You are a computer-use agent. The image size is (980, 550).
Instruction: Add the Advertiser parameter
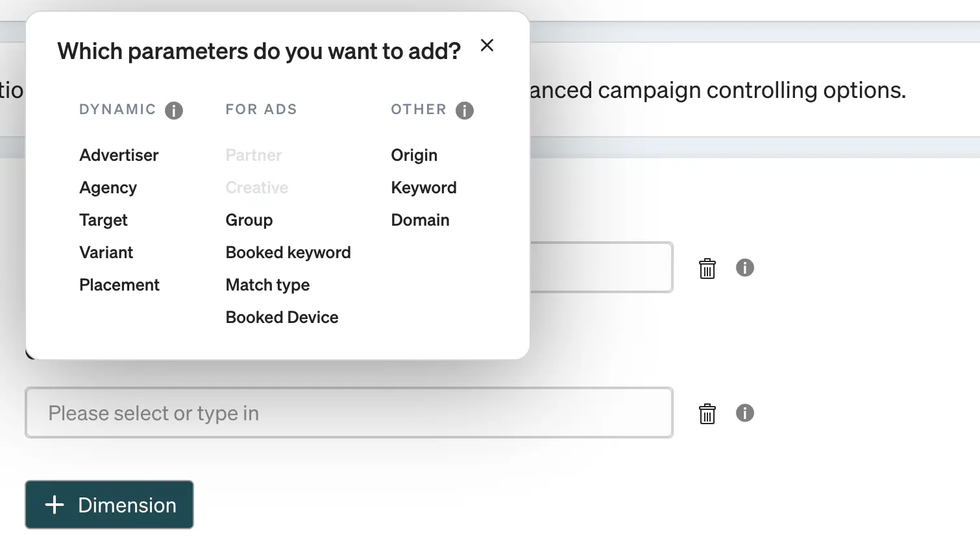(x=119, y=155)
